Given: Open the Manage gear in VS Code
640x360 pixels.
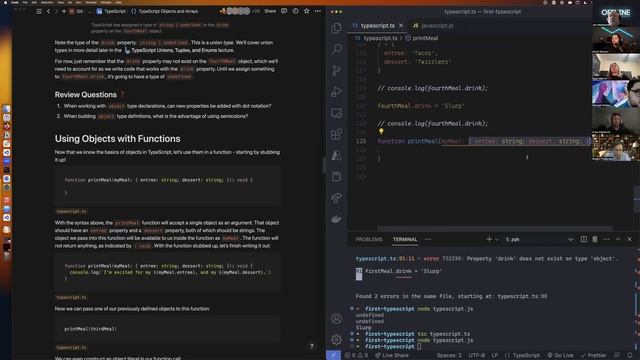Looking at the screenshot, I should 336,339.
